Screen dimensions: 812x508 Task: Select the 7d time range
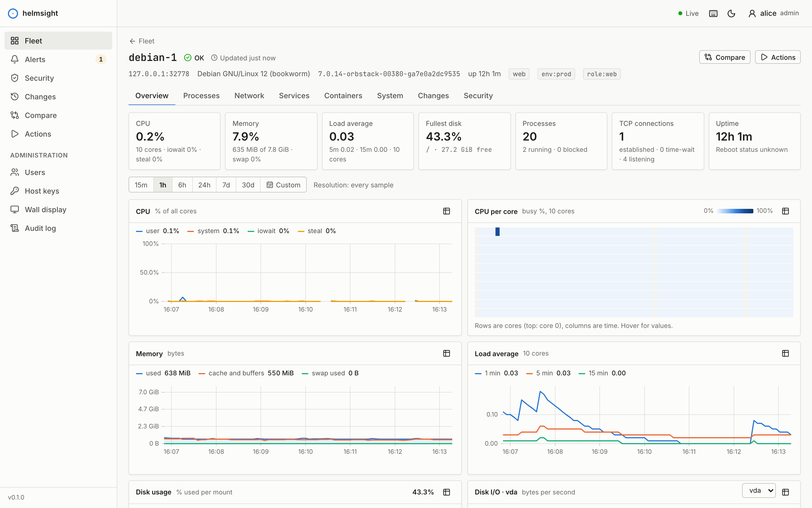pos(226,185)
